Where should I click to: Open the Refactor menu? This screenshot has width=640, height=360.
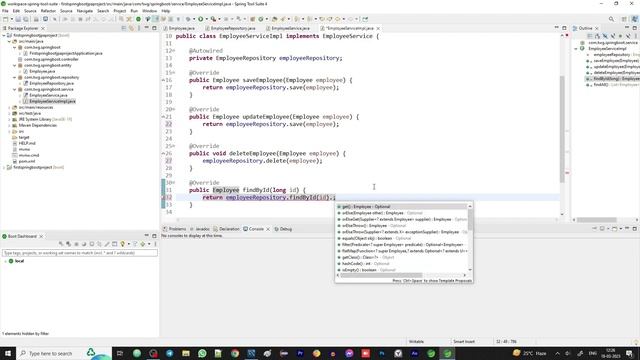(48, 11)
